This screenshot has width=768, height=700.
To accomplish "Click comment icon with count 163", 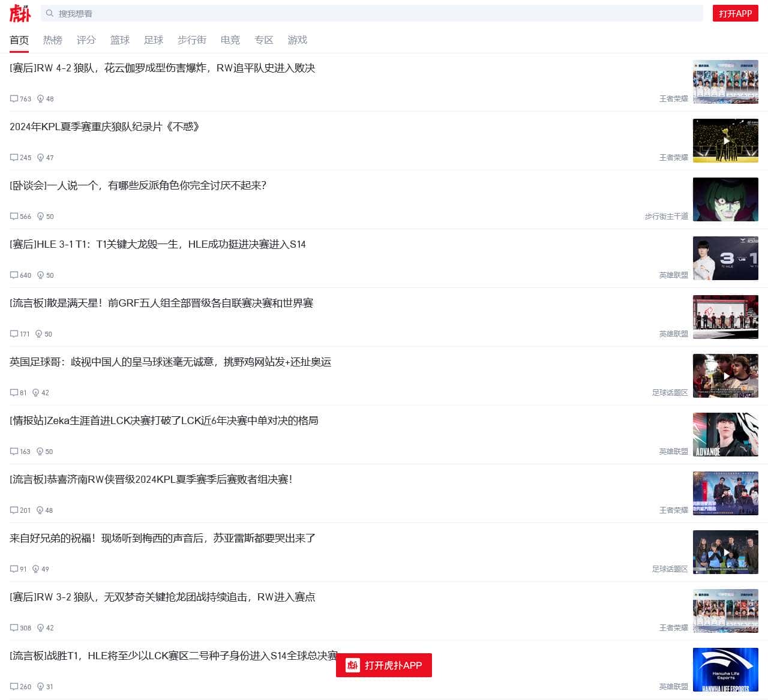I will tap(14, 452).
